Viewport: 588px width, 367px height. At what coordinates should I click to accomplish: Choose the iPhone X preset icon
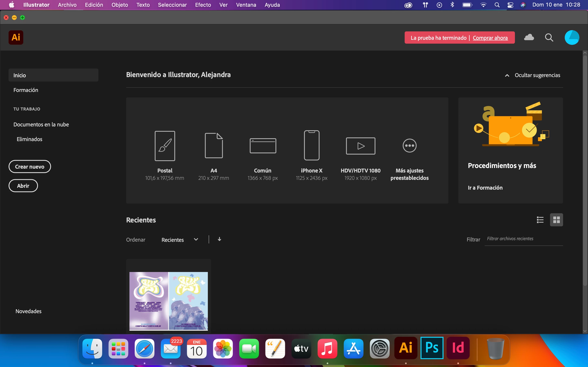click(x=312, y=145)
